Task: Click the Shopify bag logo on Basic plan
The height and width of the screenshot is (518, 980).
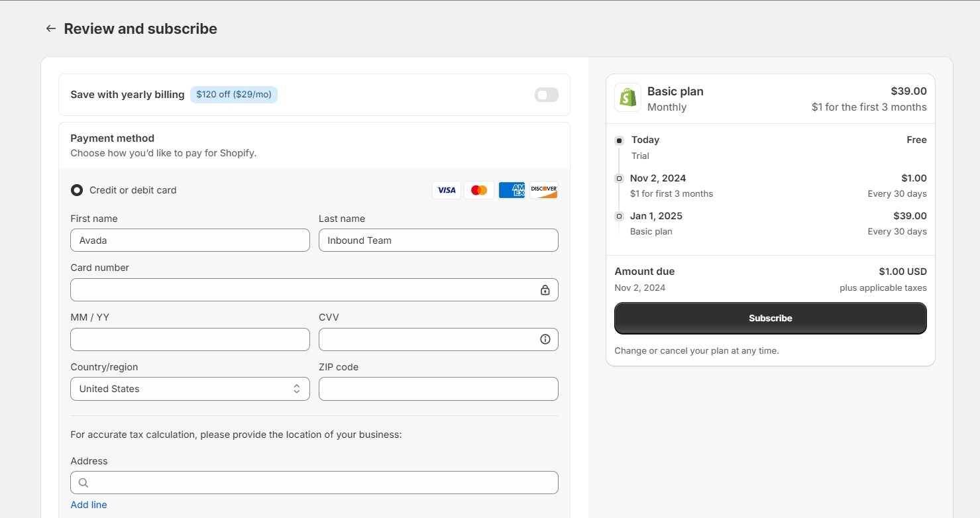Action: tap(627, 97)
